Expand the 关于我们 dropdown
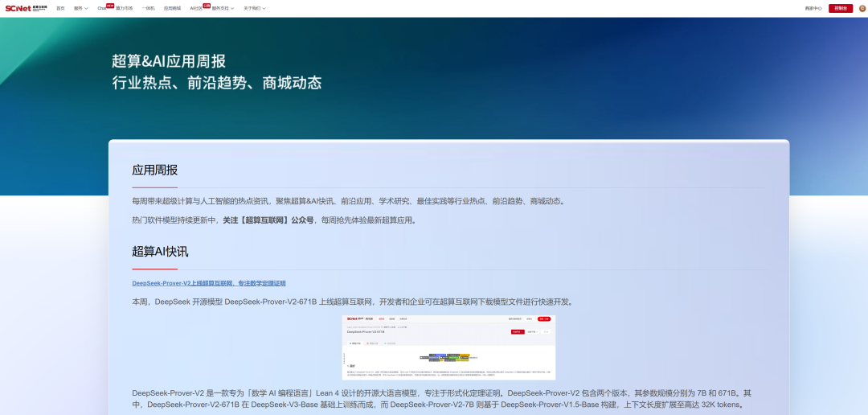Screen dimensions: 868x415 tap(255, 8)
